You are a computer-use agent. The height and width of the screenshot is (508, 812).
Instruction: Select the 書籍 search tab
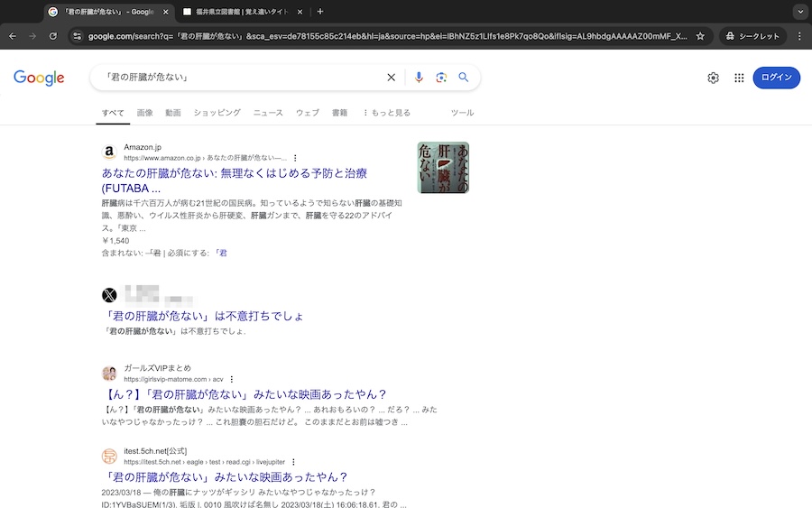coord(340,113)
